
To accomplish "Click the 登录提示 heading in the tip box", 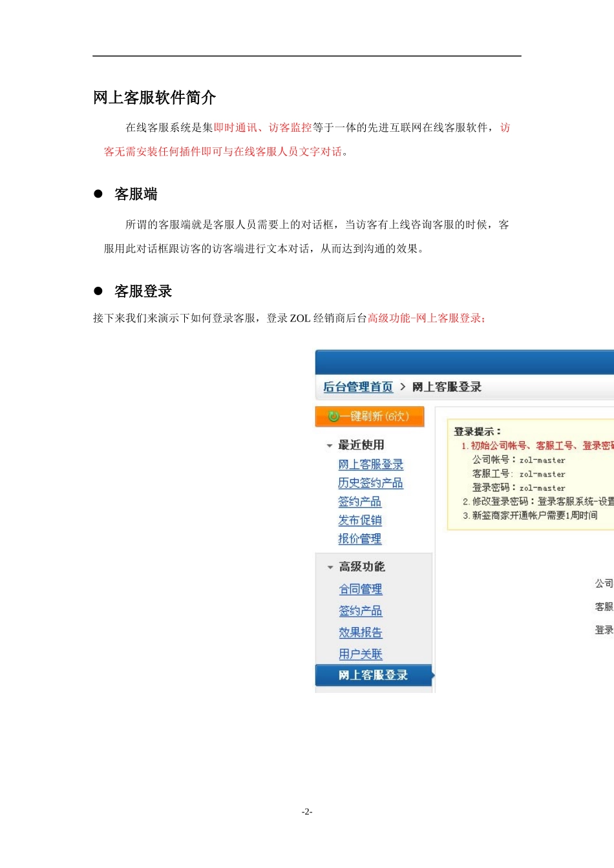I will pos(478,431).
